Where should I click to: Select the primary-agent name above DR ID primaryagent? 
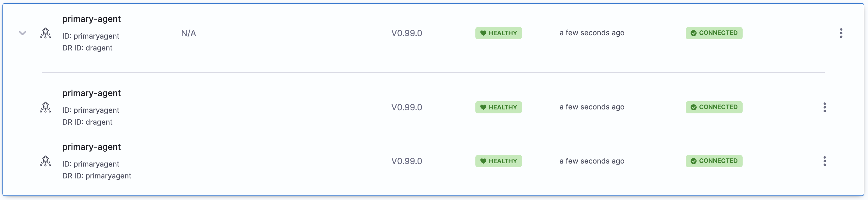91,147
